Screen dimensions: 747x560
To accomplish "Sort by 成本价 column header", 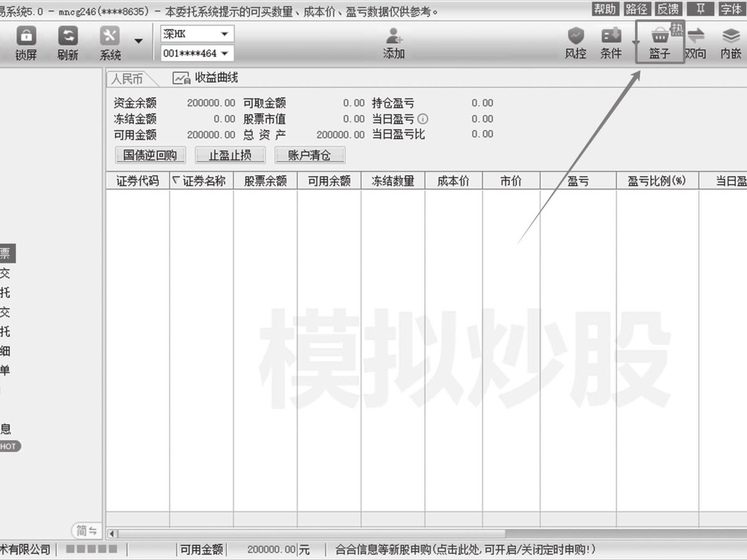I will click(454, 181).
